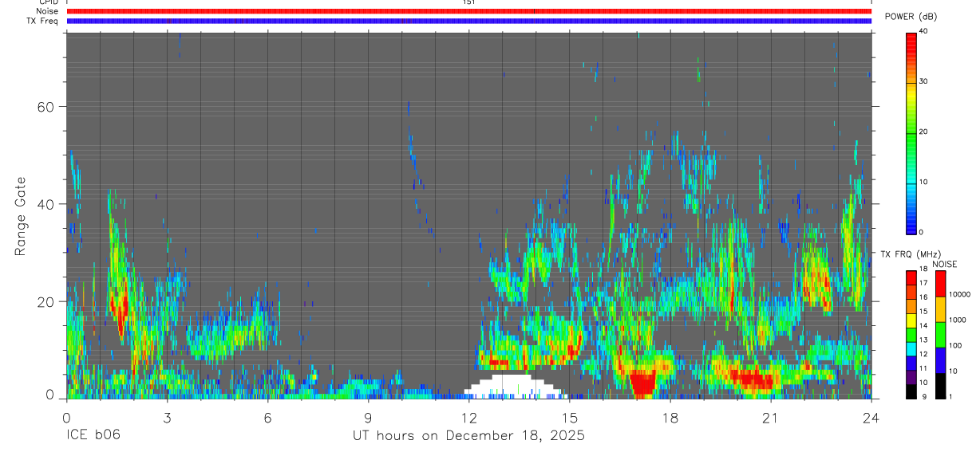Pick the yellow swatch in NOISE legend
980x452 pixels.
[x=940, y=309]
